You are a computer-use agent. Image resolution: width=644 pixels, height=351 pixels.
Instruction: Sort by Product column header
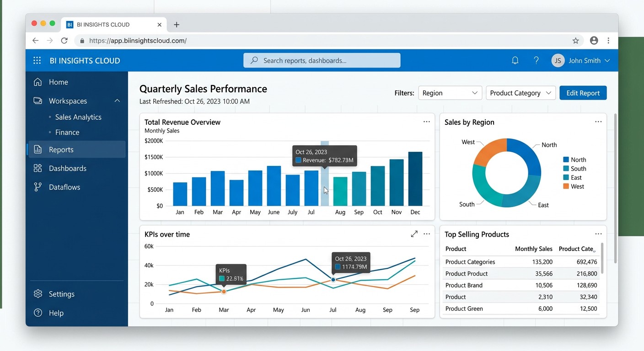[456, 249]
